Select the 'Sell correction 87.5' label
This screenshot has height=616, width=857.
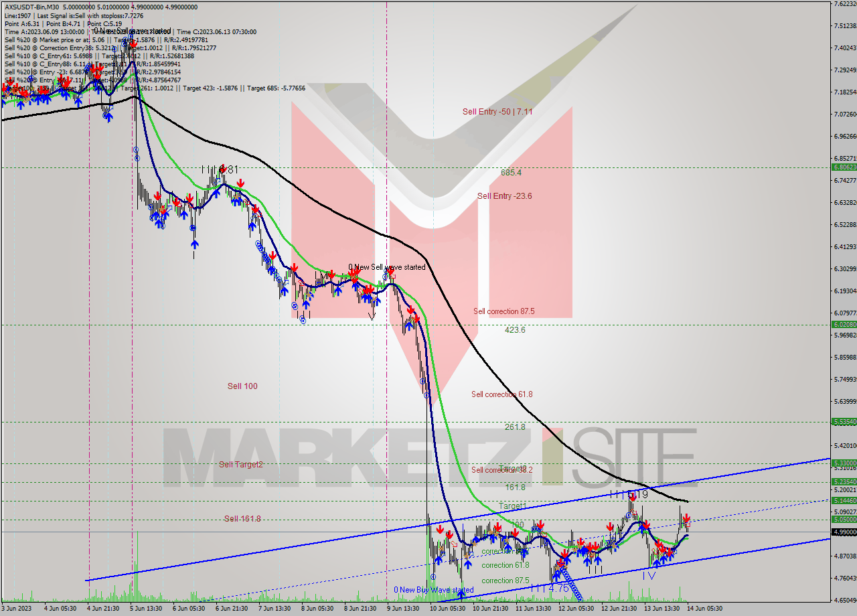(503, 311)
